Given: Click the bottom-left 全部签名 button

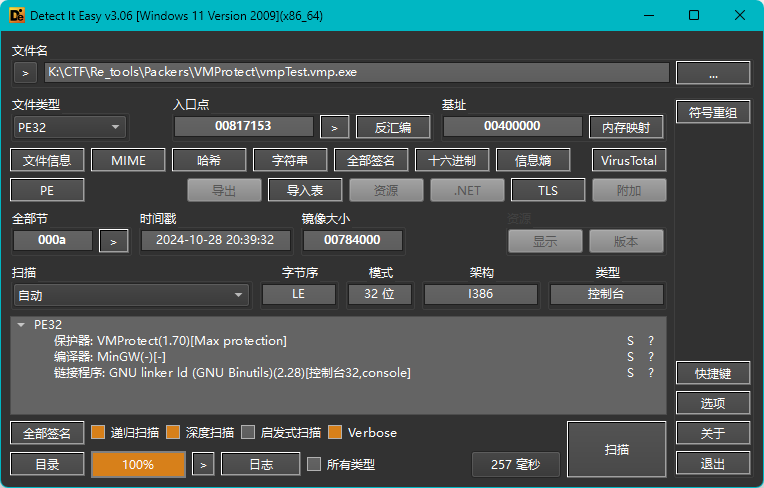Looking at the screenshot, I should click(47, 433).
